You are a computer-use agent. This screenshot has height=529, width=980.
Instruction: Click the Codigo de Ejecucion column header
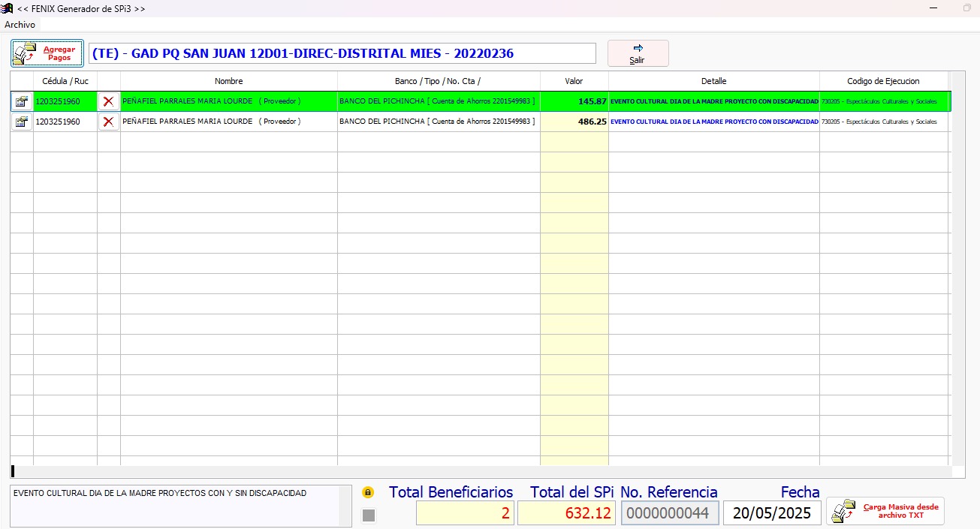click(x=882, y=81)
